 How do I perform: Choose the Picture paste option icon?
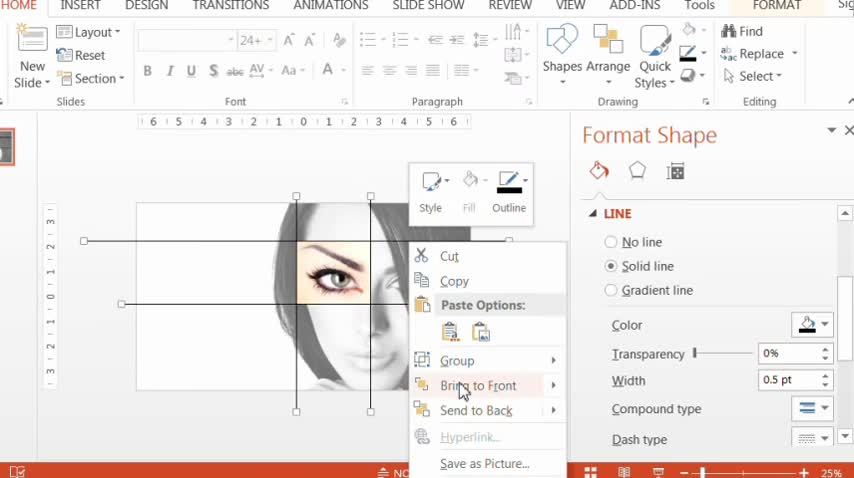pos(481,332)
